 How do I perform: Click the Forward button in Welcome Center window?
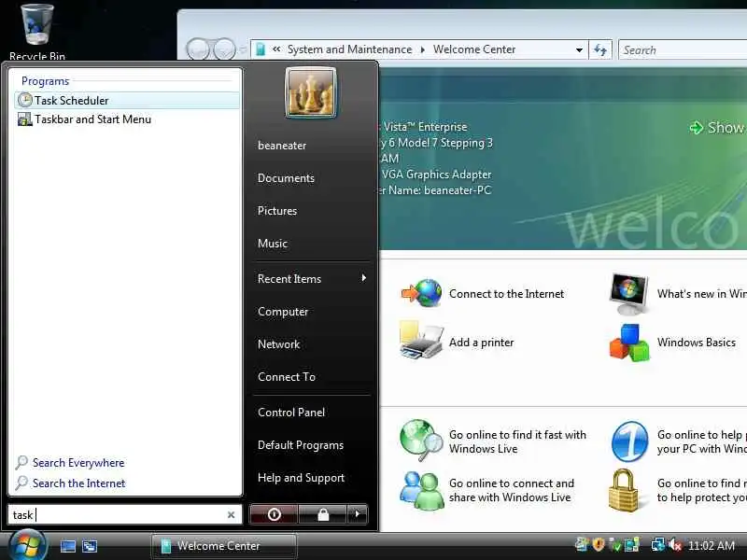[223, 49]
